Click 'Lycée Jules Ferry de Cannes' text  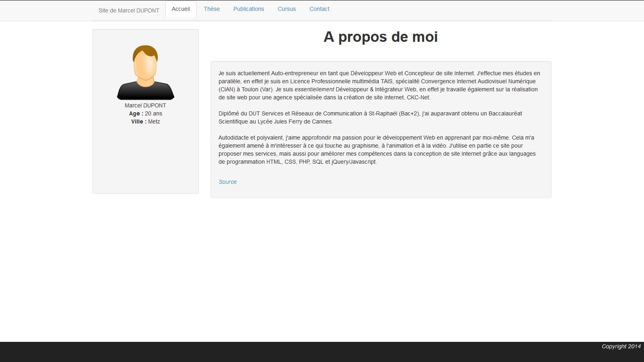(295, 121)
